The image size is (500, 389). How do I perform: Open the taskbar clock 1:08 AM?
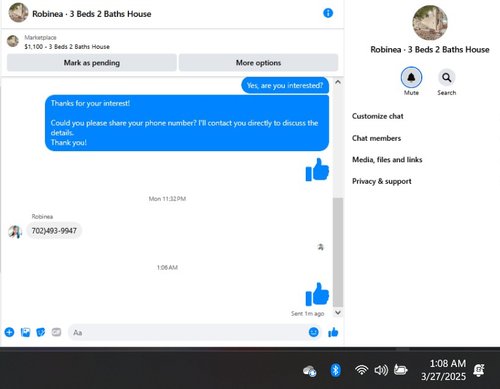pyautogui.click(x=443, y=370)
